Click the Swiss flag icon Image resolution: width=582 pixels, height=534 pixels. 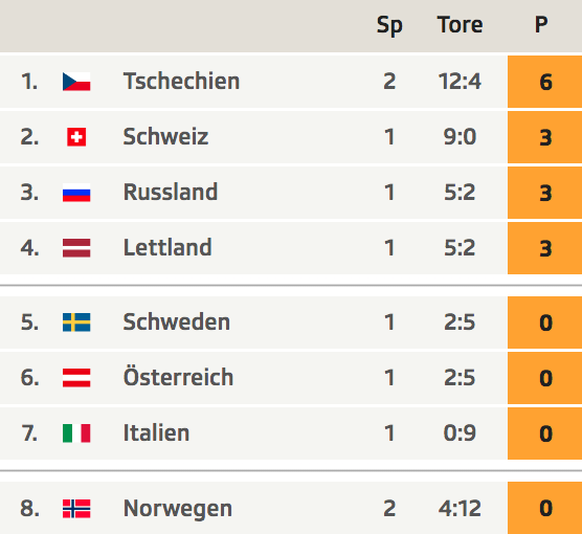76,137
